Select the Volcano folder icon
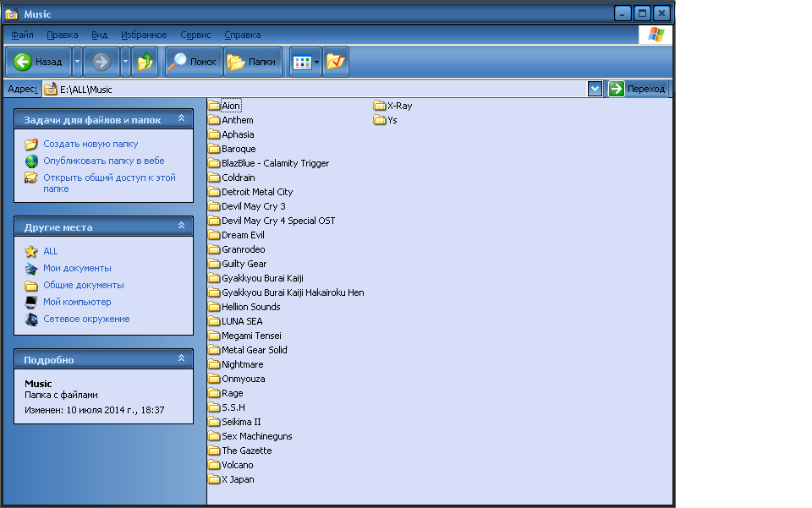812x508 pixels. click(214, 465)
